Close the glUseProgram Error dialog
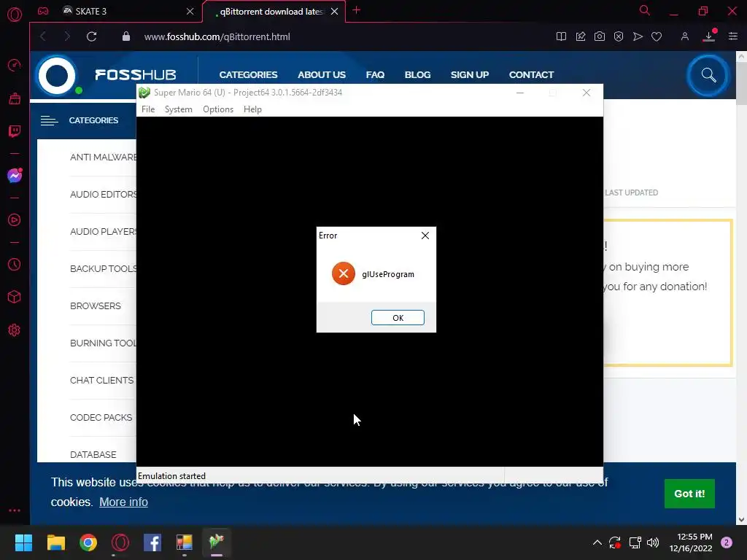 [425, 236]
